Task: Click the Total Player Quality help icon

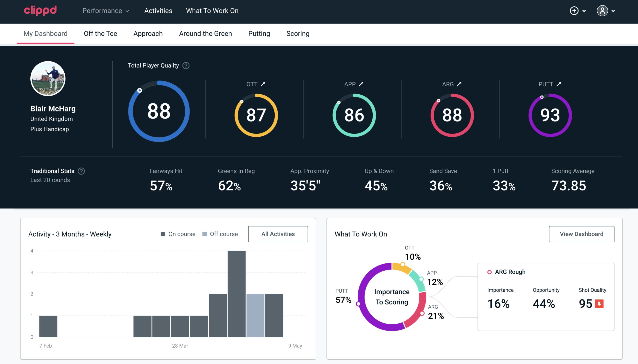Action: [185, 66]
